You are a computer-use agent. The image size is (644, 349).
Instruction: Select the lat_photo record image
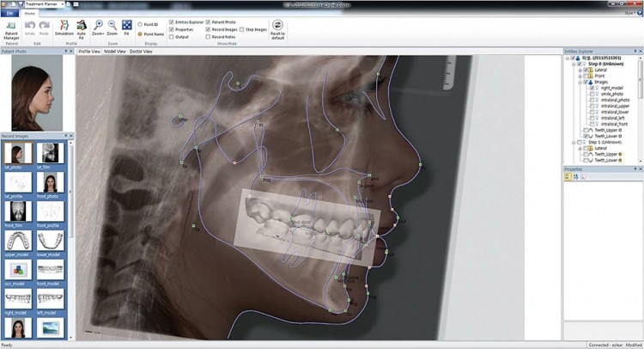(x=18, y=153)
